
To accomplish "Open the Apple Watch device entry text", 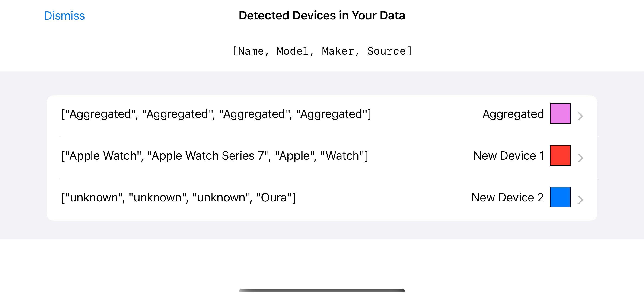I will click(x=215, y=156).
